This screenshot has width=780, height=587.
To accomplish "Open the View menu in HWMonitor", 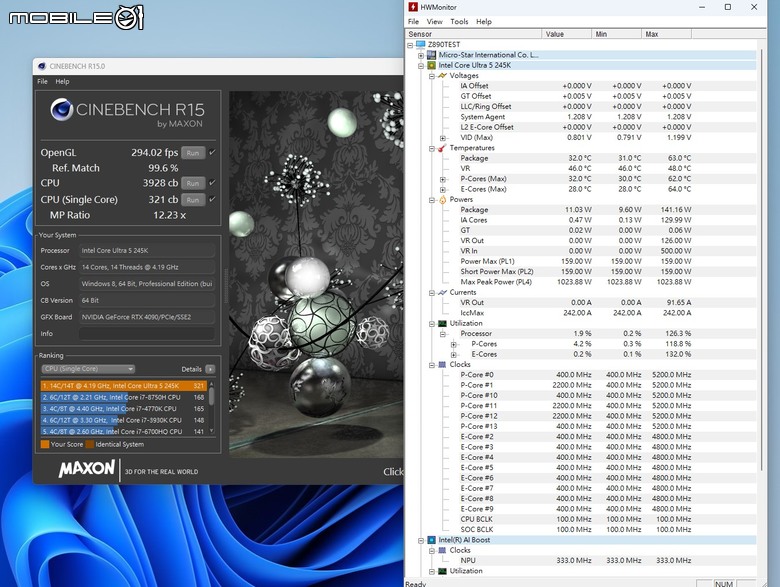I will (x=434, y=21).
